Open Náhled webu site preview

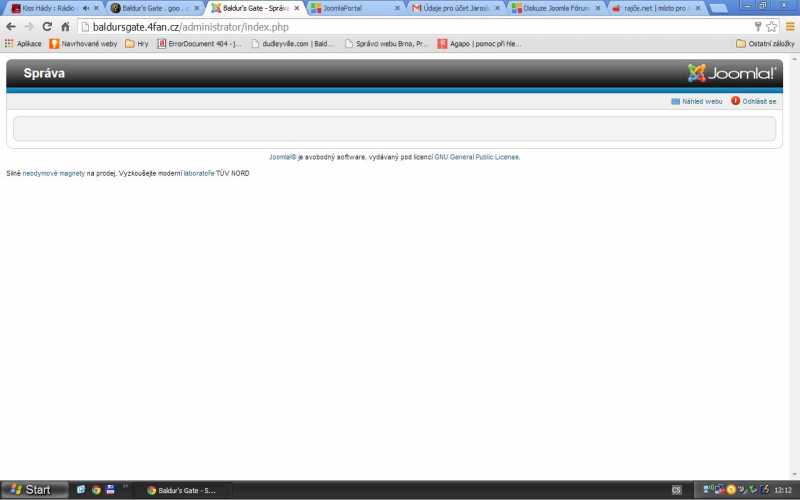pyautogui.click(x=696, y=102)
